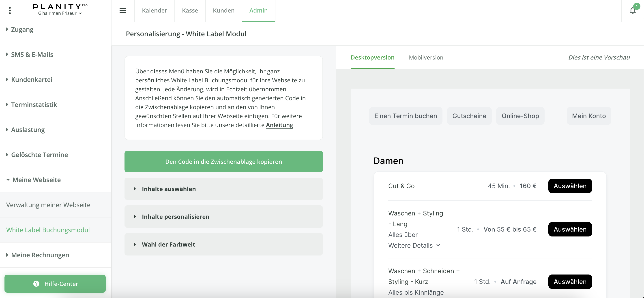Image resolution: width=644 pixels, height=298 pixels.
Task: Go to the Kasse tab
Action: click(190, 11)
